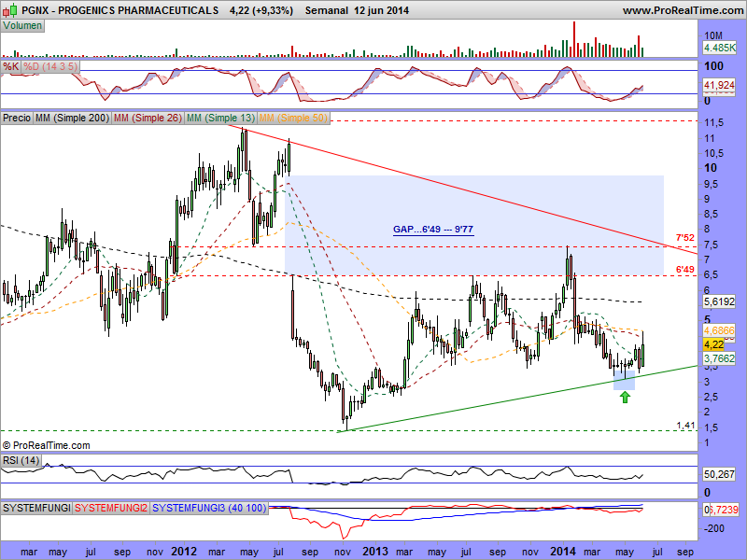The height and width of the screenshot is (560, 747).
Task: Click the 10M volume axis label
Action: 713,35
